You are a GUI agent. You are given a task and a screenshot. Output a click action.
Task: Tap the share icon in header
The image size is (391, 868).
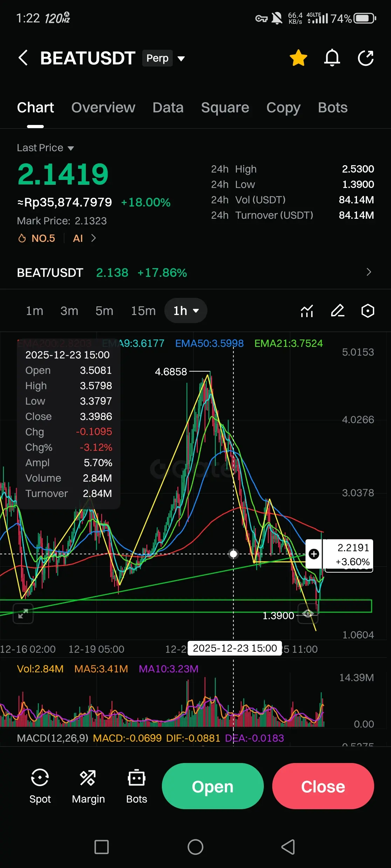click(x=366, y=58)
